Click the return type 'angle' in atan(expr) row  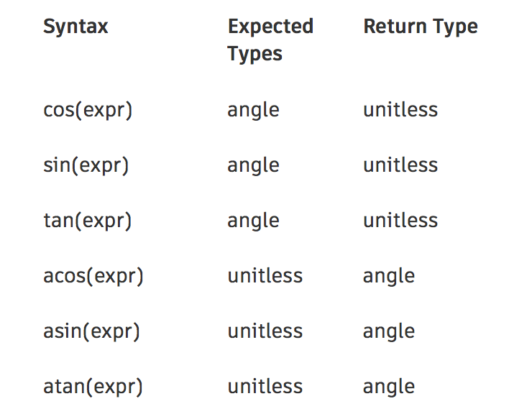388,387
